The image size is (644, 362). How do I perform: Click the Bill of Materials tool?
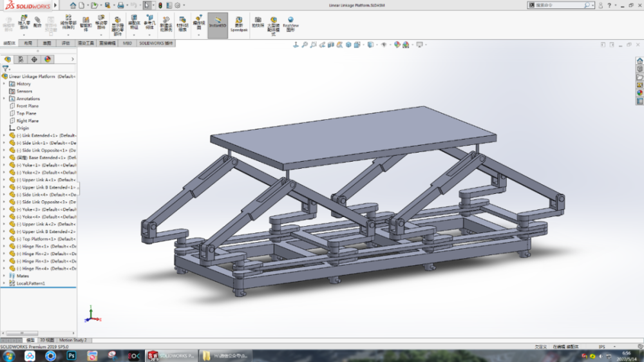coord(182,24)
